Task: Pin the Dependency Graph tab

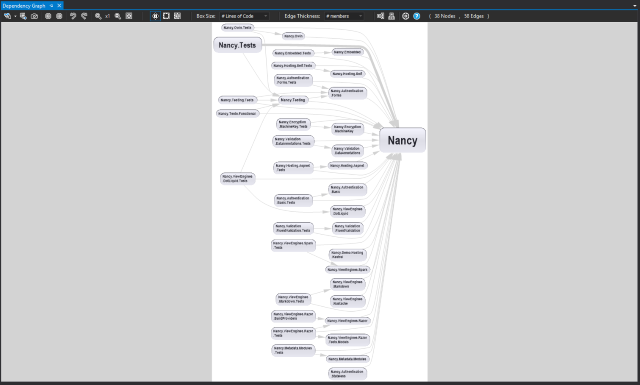Action: pyautogui.click(x=51, y=6)
